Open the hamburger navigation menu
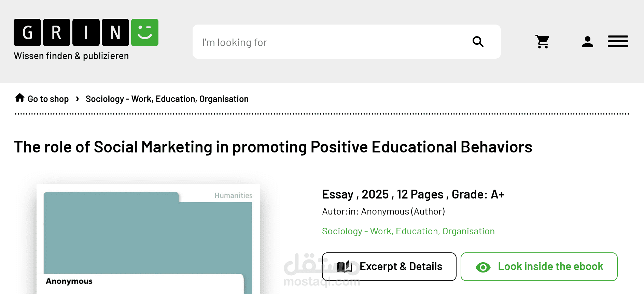 618,41
